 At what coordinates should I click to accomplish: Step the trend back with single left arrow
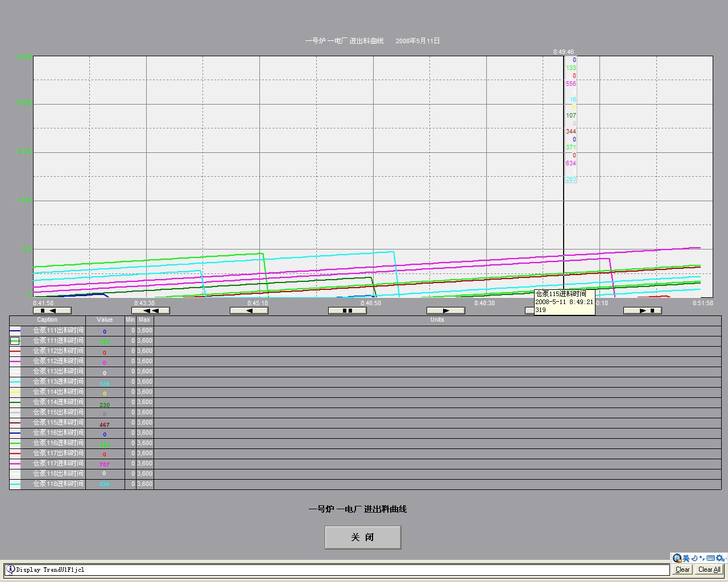[249, 311]
